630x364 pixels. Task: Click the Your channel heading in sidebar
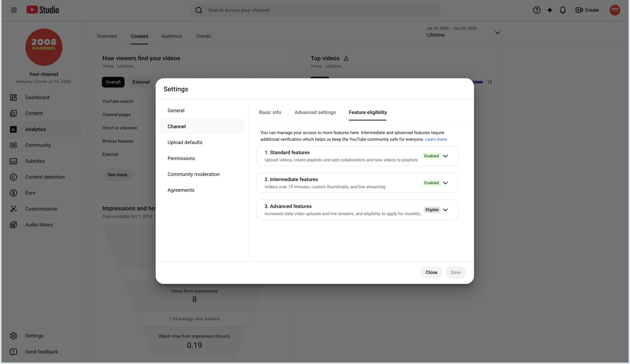pos(43,74)
